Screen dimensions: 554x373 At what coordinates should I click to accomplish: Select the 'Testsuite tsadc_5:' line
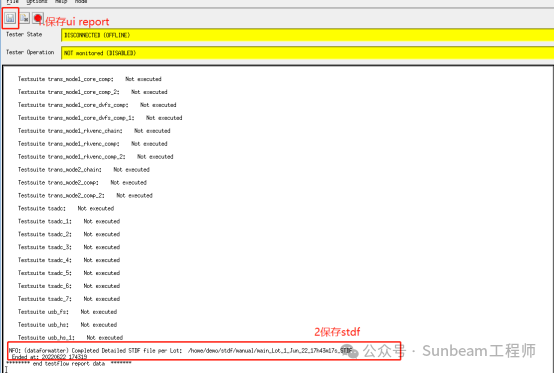coord(69,273)
